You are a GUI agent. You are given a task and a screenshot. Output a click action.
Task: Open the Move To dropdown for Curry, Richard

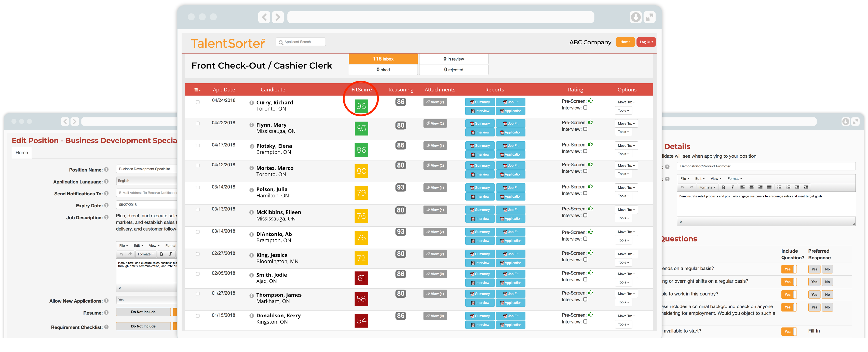[626, 102]
